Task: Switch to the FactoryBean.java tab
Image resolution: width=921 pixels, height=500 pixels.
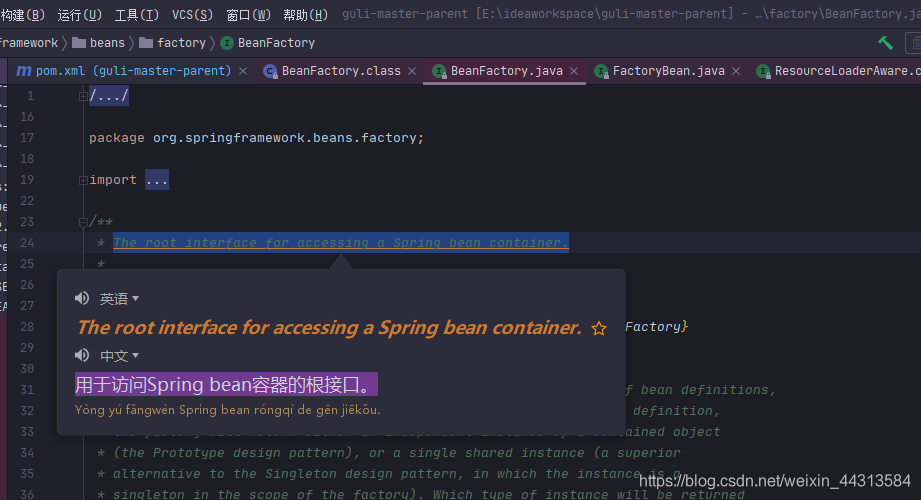Action: tap(667, 71)
